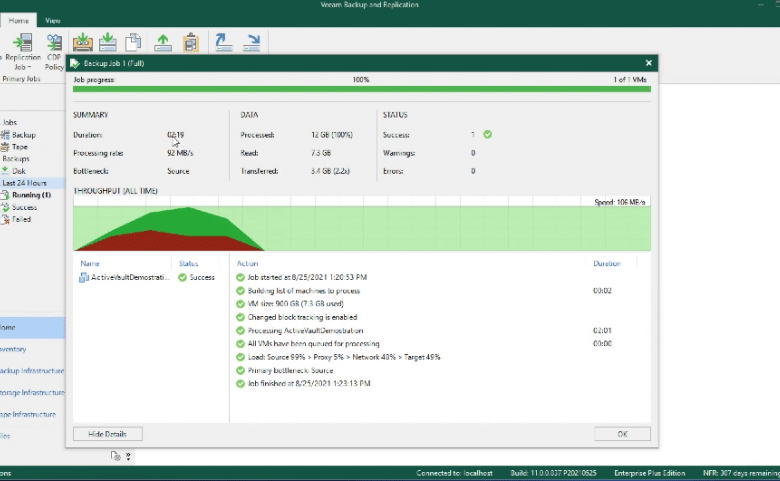The width and height of the screenshot is (780, 481).
Task: Open the Inventory view in navigation pane
Action: click(32, 349)
